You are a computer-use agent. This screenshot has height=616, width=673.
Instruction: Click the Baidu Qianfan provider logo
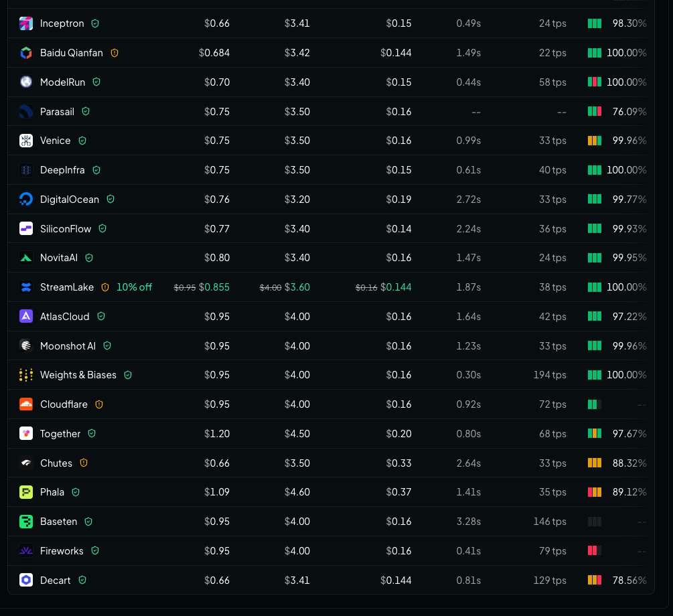click(25, 53)
